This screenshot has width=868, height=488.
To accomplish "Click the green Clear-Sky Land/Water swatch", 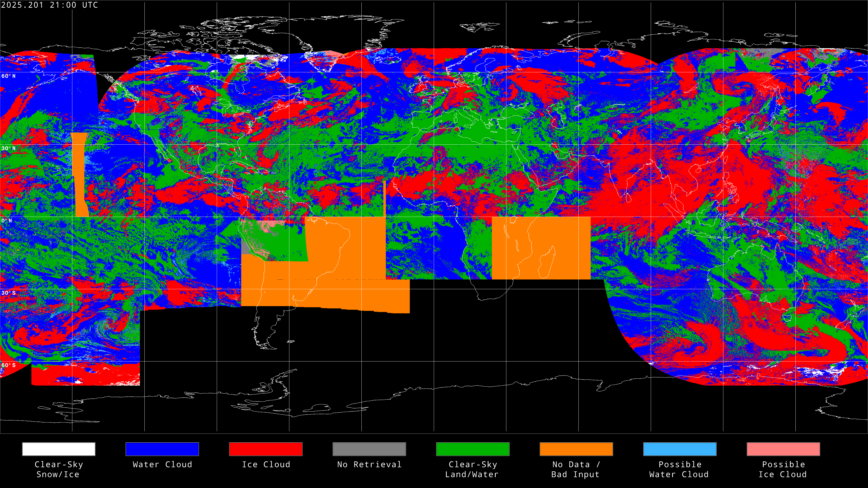I will pos(472,449).
